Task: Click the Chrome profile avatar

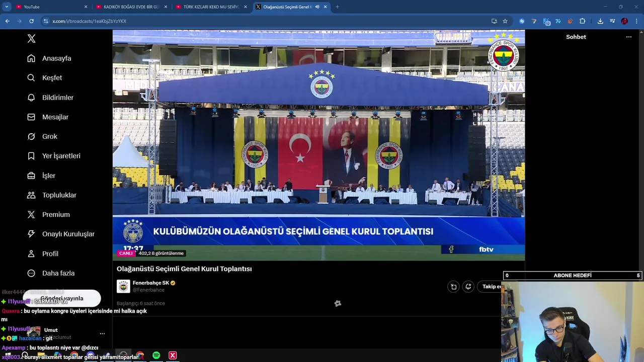Action: point(624,21)
